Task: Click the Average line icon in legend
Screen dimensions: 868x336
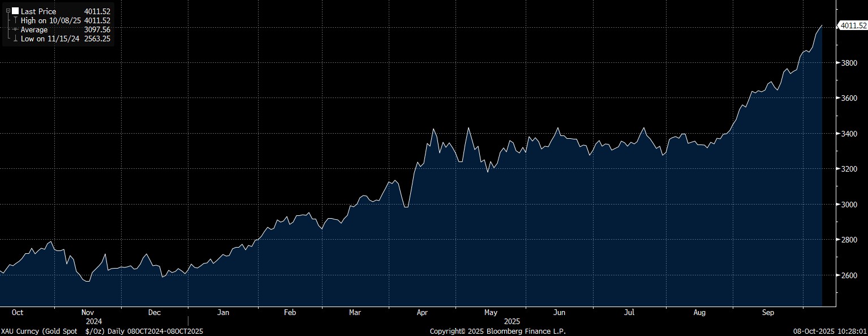Action: click(x=14, y=29)
